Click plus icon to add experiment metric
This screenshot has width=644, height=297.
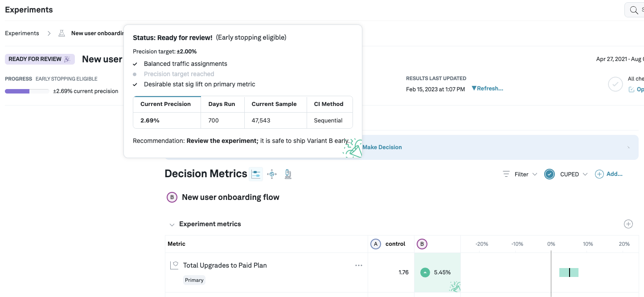pos(628,224)
